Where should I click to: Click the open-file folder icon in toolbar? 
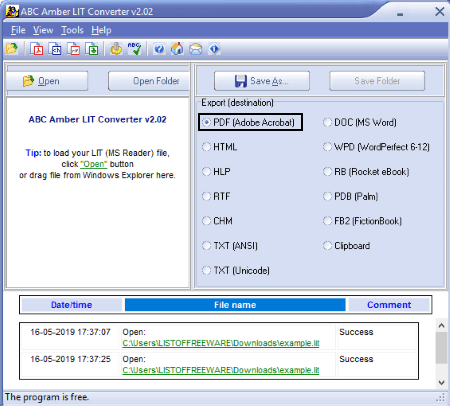12,49
